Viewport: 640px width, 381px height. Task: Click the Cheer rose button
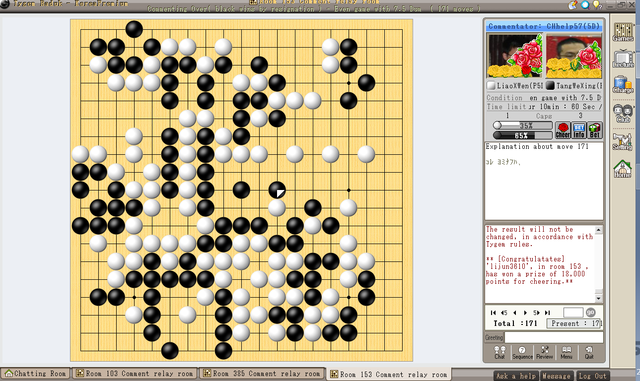coord(563,130)
